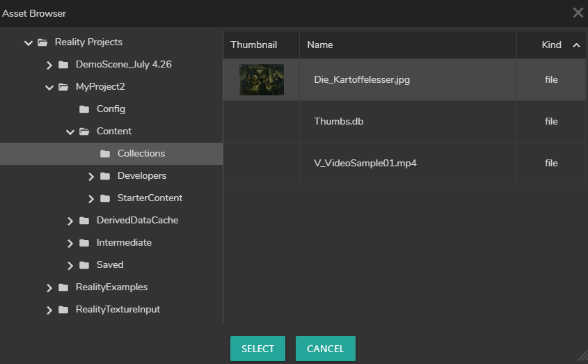Select the V_VideoSample01.mp4 file row
The height and width of the screenshot is (364, 588).
pos(365,164)
